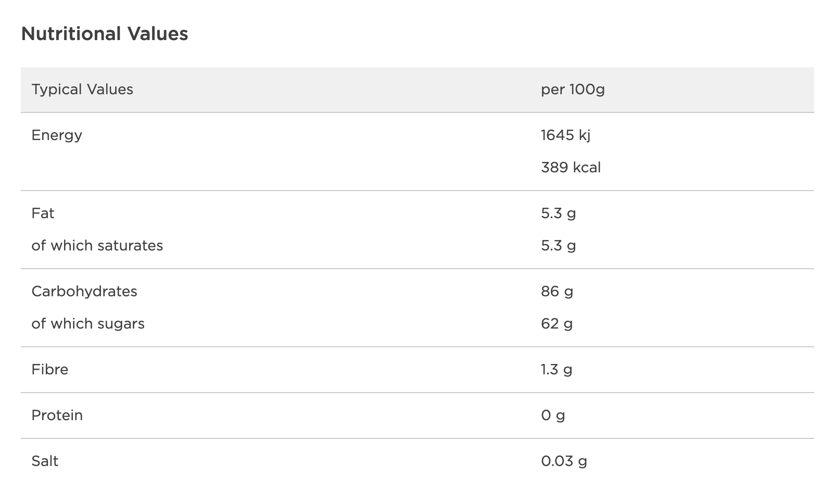
Task: Click the 389 kcal energy value
Action: click(571, 168)
